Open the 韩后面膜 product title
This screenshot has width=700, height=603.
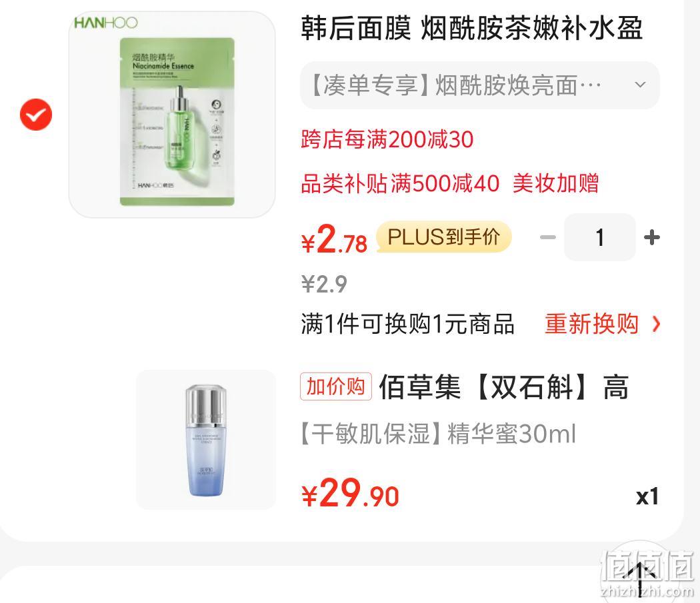[471, 28]
